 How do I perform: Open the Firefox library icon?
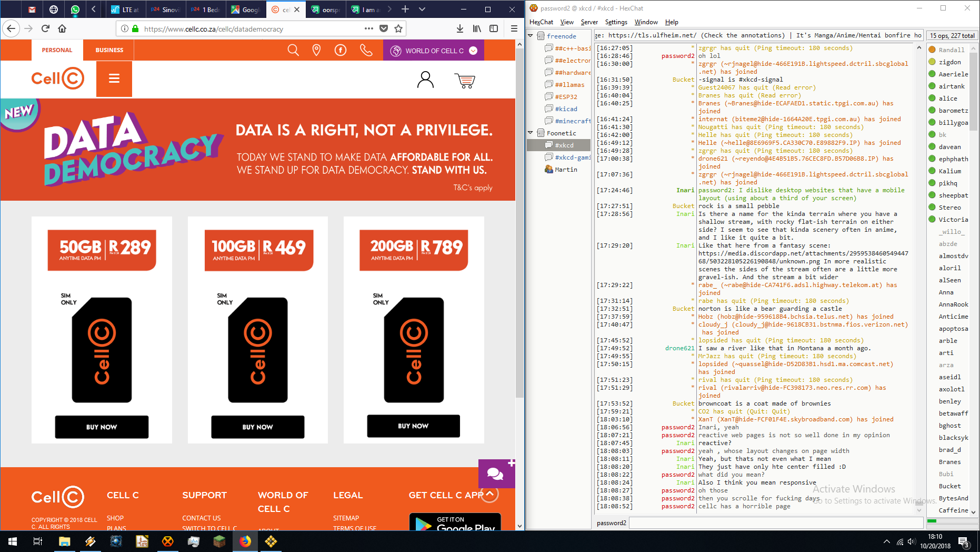[x=477, y=28]
